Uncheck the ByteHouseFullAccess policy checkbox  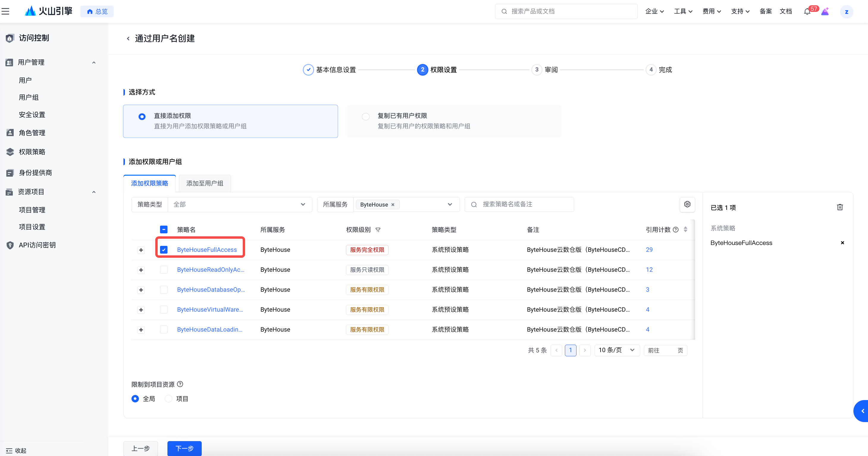[x=164, y=250]
